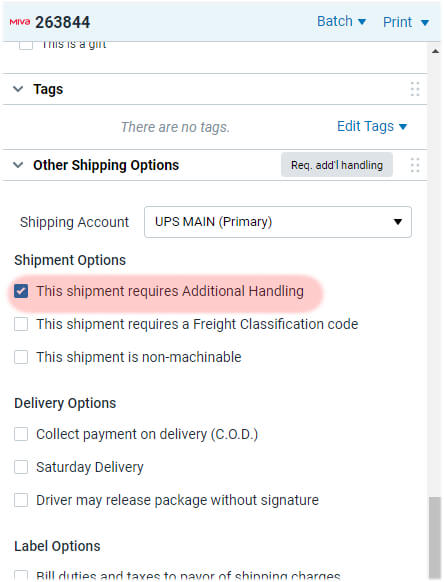Enable the Freight Classification code checkbox

point(21,324)
